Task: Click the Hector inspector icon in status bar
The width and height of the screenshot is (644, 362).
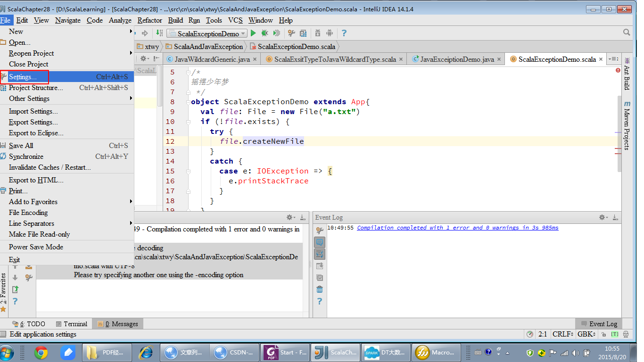Action: point(625,334)
